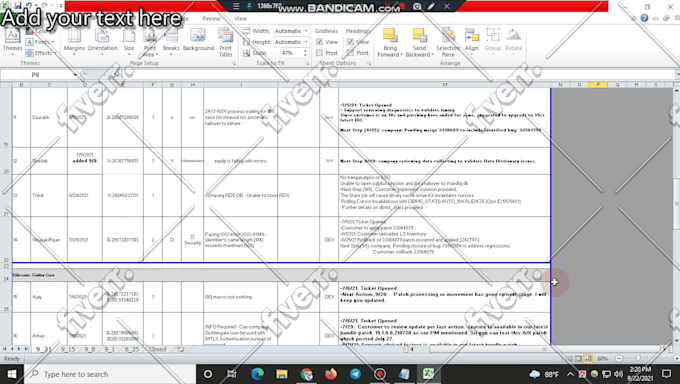Open Page Setup dialog launcher
This screenshot has height=384, width=680.
(x=234, y=63)
